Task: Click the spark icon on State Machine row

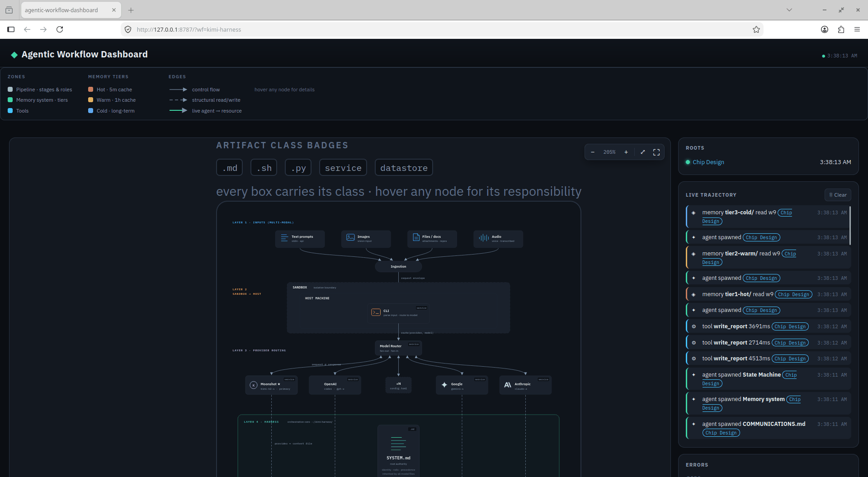Action: [693, 375]
